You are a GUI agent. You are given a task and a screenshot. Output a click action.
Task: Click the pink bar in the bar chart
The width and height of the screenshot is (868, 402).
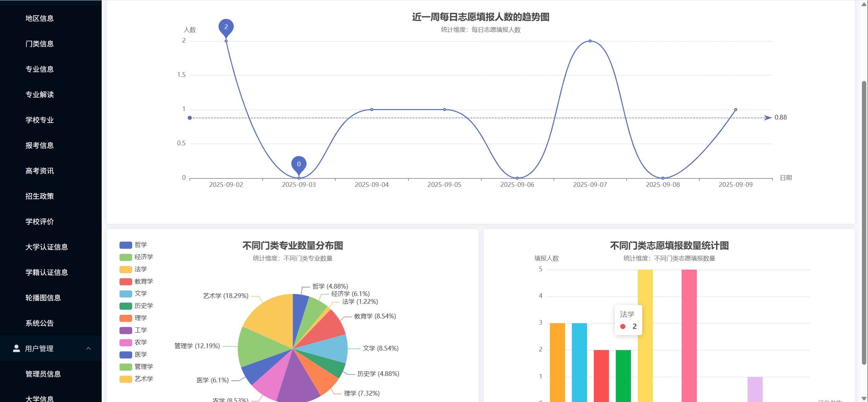(x=689, y=335)
